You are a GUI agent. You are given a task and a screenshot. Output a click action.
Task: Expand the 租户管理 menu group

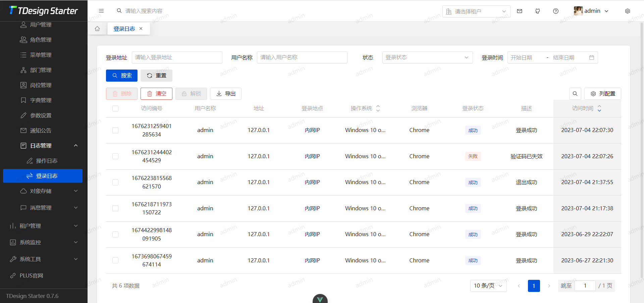pos(43,226)
